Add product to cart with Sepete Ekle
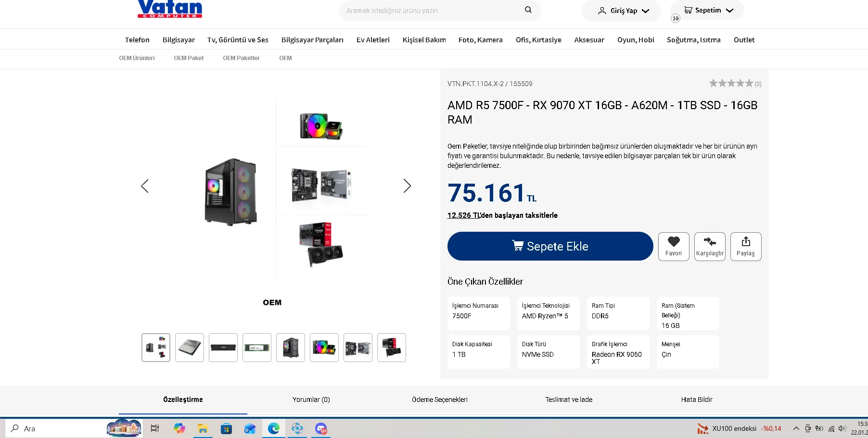 click(x=550, y=246)
